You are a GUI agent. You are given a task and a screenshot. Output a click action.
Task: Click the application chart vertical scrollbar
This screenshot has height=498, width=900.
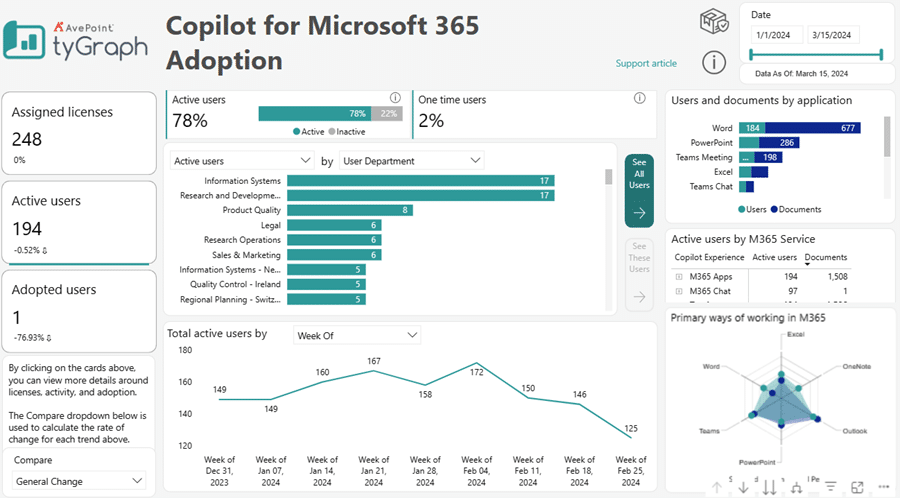click(x=887, y=136)
